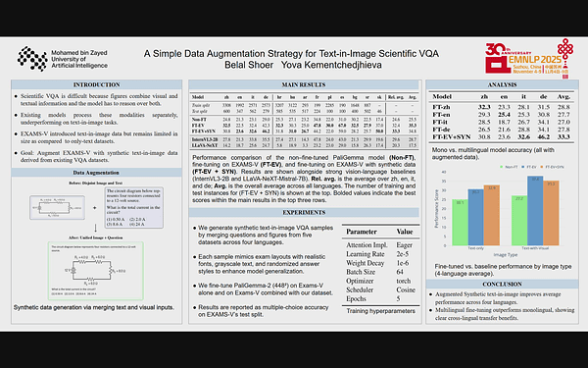Select the orange Text-only bar in chart
The width and height of the screenshot is (588, 368).
[492, 215]
